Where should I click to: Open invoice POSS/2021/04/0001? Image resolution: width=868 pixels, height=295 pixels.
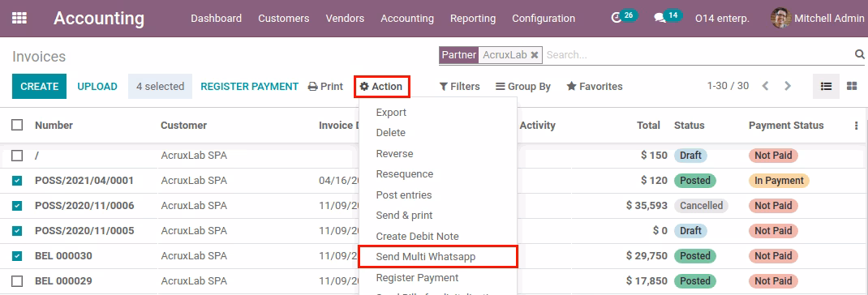coord(84,181)
